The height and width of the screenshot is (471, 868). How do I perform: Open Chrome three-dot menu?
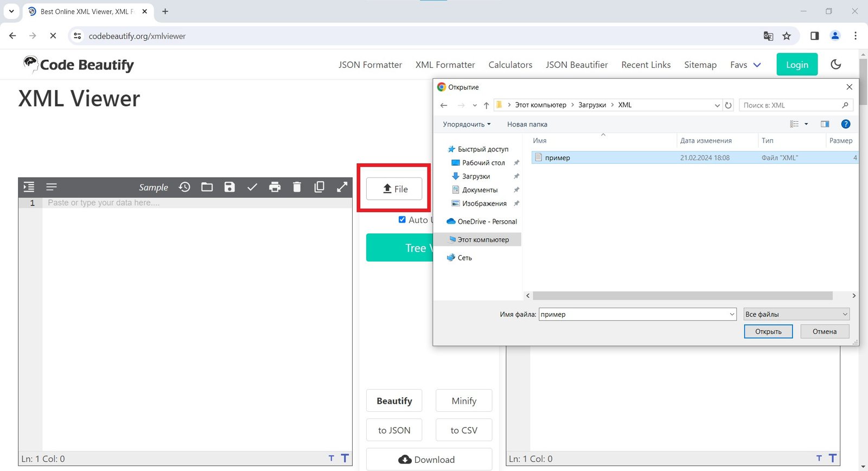click(x=856, y=36)
